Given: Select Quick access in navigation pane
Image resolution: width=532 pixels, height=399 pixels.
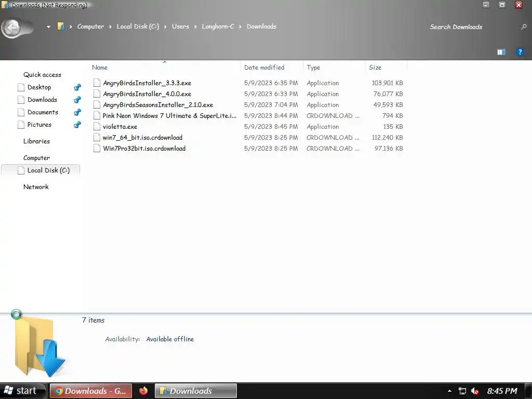Looking at the screenshot, I should point(43,75).
